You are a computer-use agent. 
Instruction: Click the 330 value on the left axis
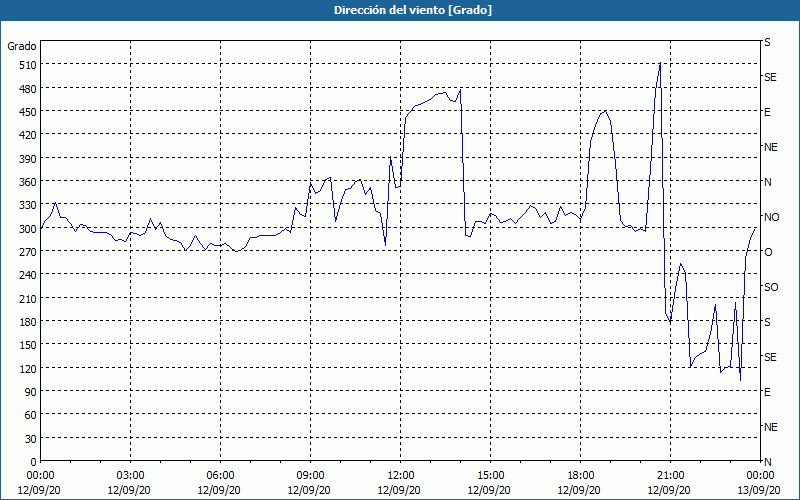28,205
